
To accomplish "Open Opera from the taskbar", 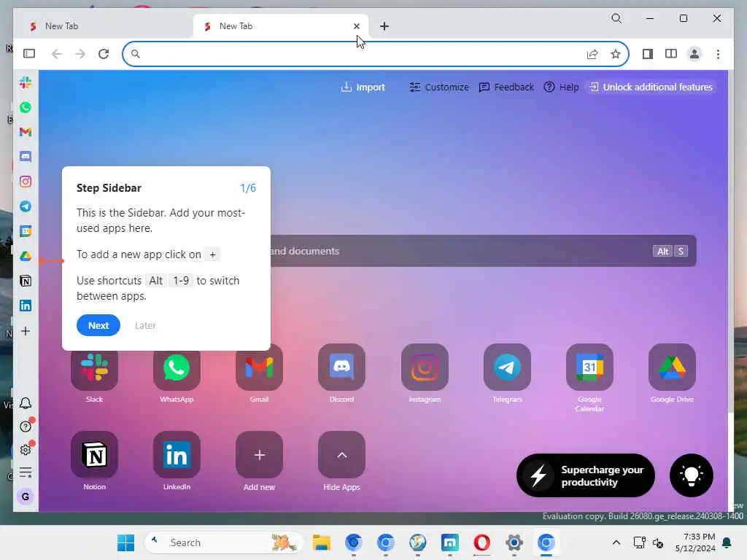I will [x=481, y=542].
